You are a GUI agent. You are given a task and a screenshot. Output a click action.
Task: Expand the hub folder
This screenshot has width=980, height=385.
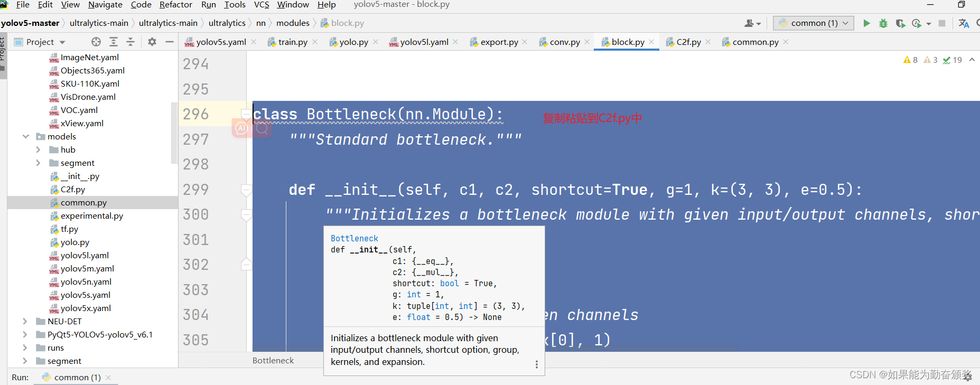[x=38, y=149]
